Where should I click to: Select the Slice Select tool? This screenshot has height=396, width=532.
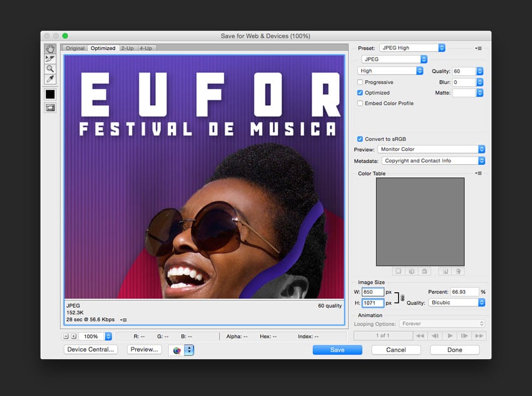pyautogui.click(x=50, y=59)
